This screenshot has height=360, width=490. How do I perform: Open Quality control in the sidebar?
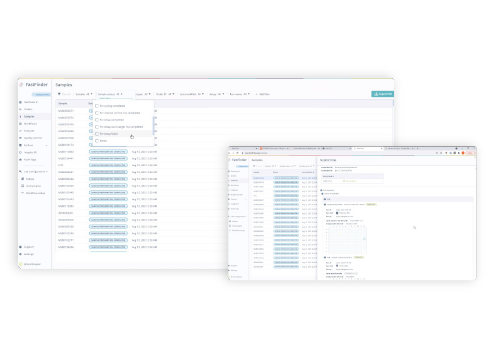tap(31, 138)
